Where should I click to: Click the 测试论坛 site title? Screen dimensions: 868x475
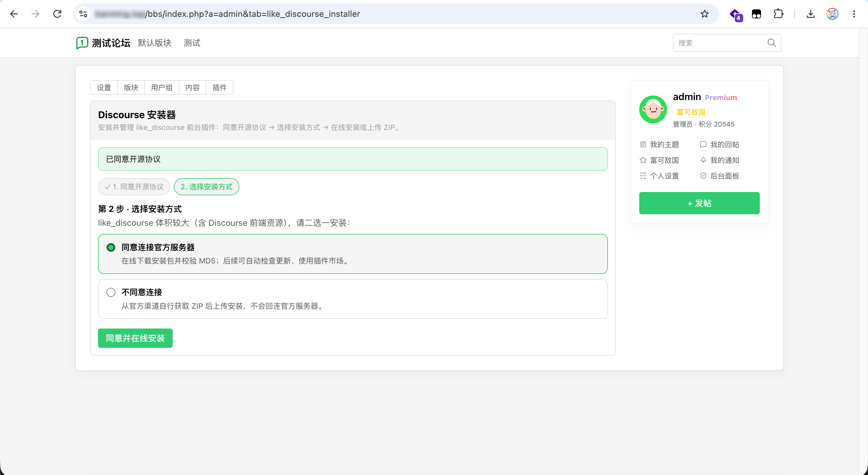pyautogui.click(x=111, y=43)
